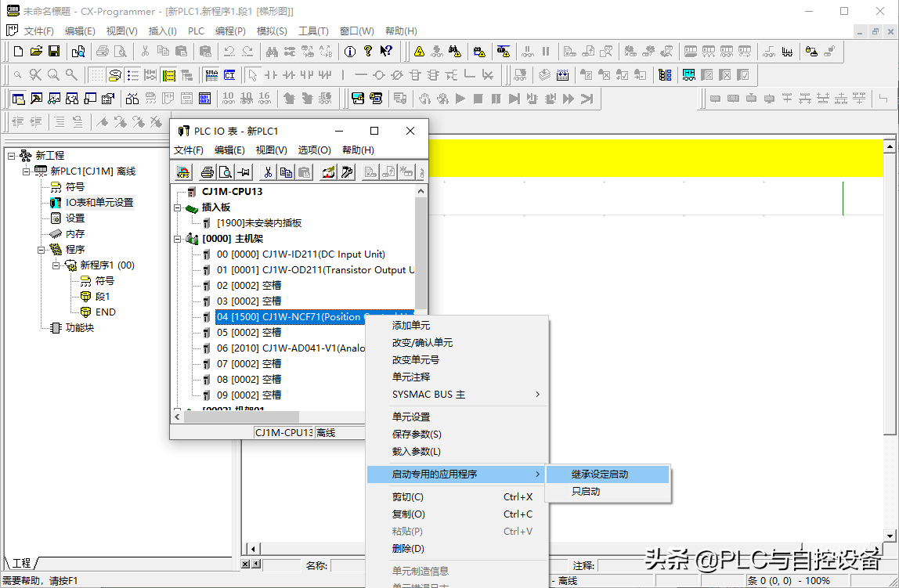Toggle the selection arrow mode tool
Image resolution: width=899 pixels, height=588 pixels.
[x=252, y=75]
